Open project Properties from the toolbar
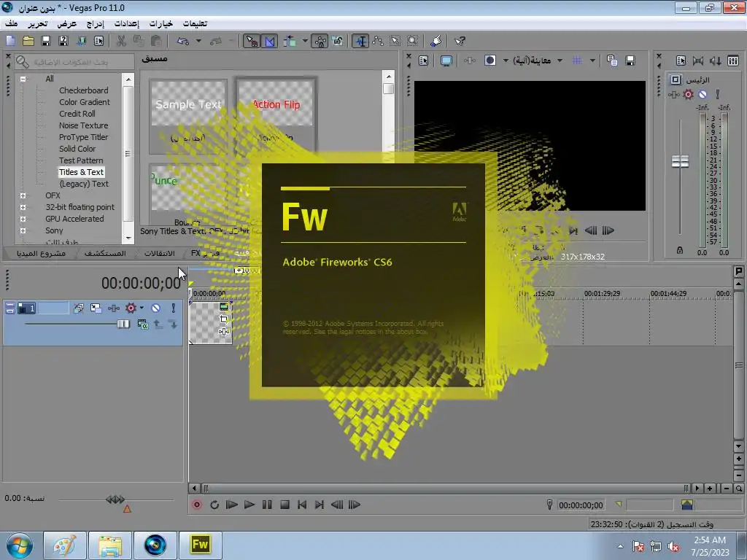This screenshot has height=560, width=747. point(99,41)
